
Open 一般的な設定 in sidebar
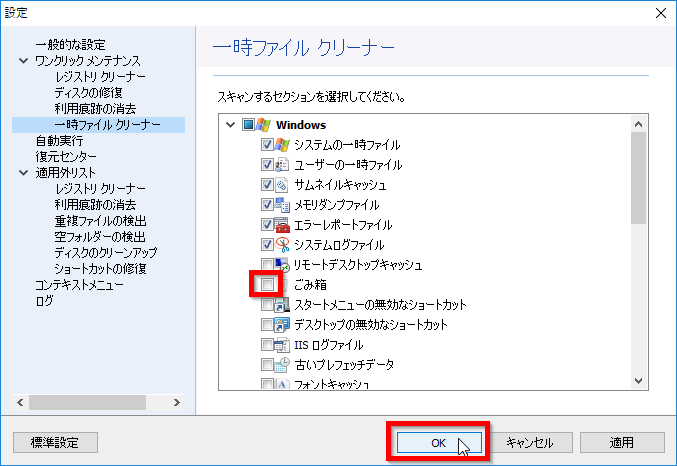pos(70,44)
